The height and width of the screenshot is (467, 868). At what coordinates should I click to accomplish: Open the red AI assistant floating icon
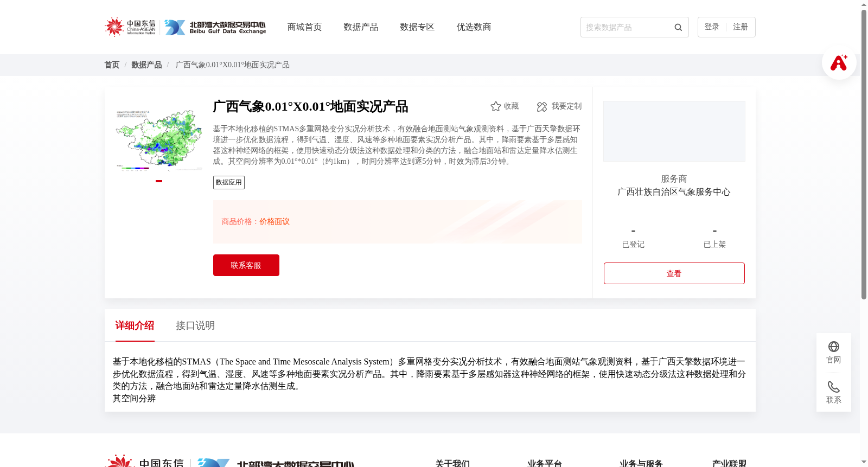839,62
